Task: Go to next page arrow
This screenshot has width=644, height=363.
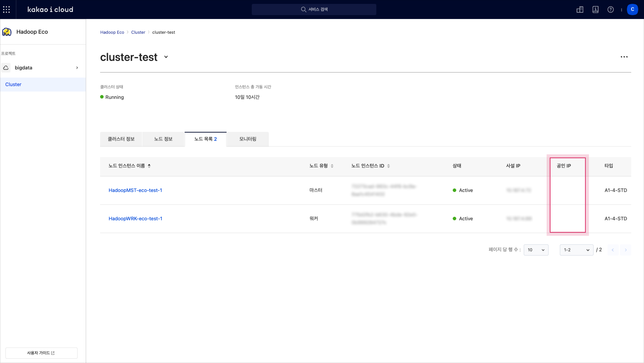Action: (626, 250)
